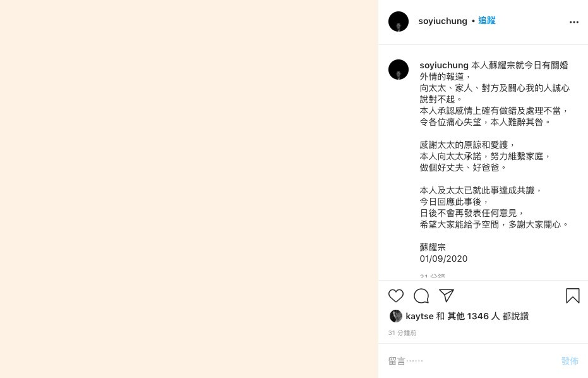Save the post with the bookmark icon
The height and width of the screenshot is (378, 588).
click(x=573, y=296)
